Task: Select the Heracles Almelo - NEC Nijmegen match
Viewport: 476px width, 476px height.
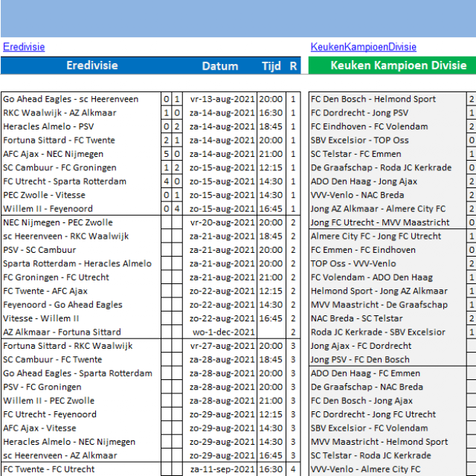Action: (69, 442)
